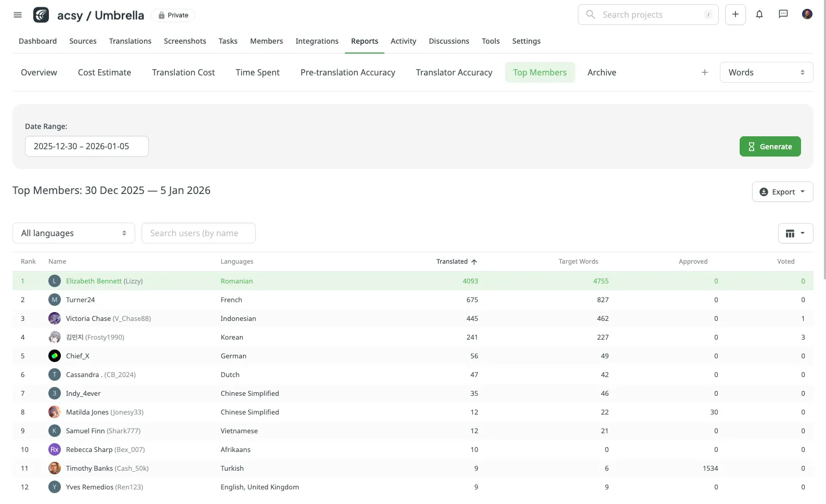Open the table columns selector
Screen dimensions: 826x504
(x=795, y=234)
